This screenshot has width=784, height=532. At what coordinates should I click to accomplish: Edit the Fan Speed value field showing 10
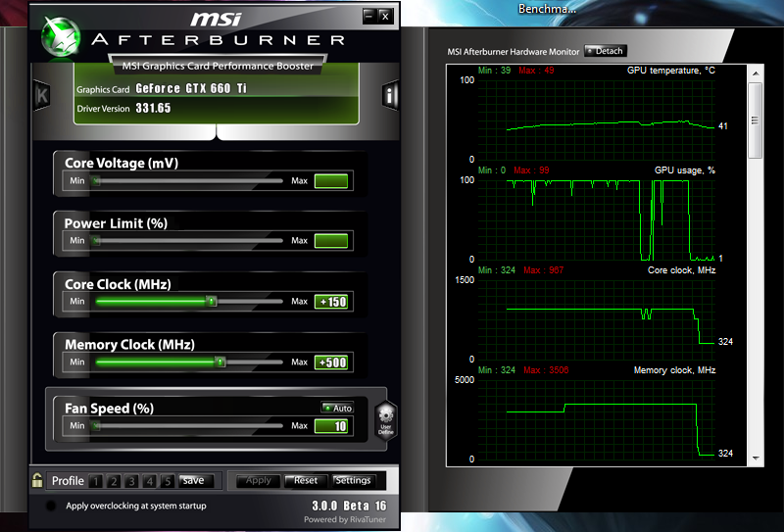tap(331, 426)
